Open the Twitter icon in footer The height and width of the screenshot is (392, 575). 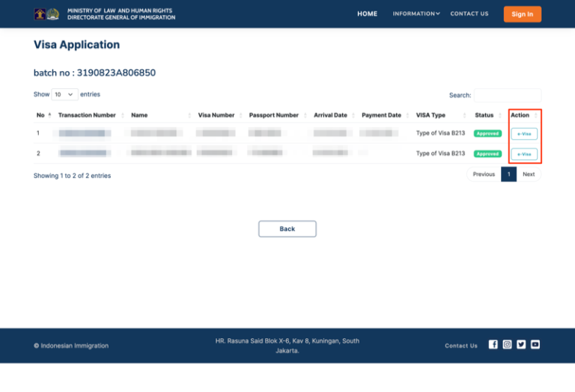[x=521, y=345]
